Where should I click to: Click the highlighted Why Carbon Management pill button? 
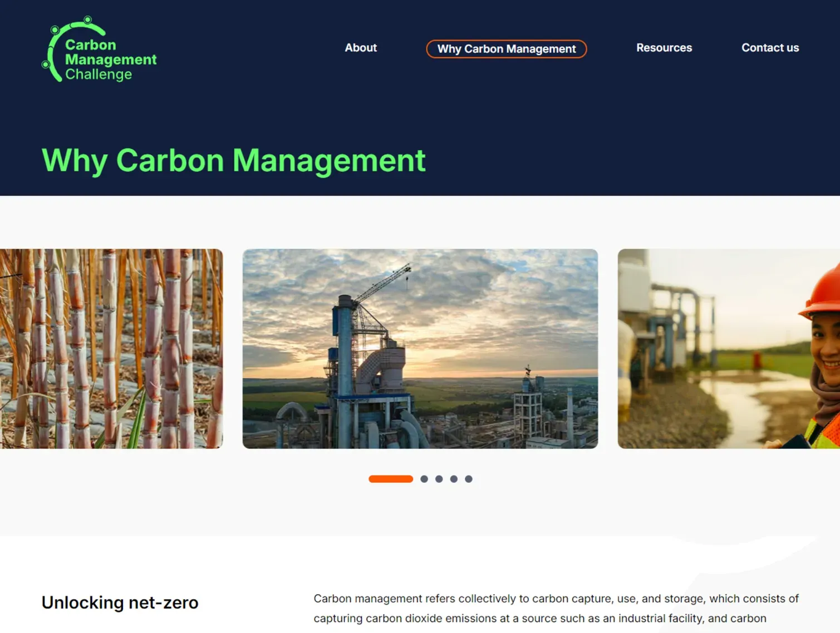(x=505, y=49)
